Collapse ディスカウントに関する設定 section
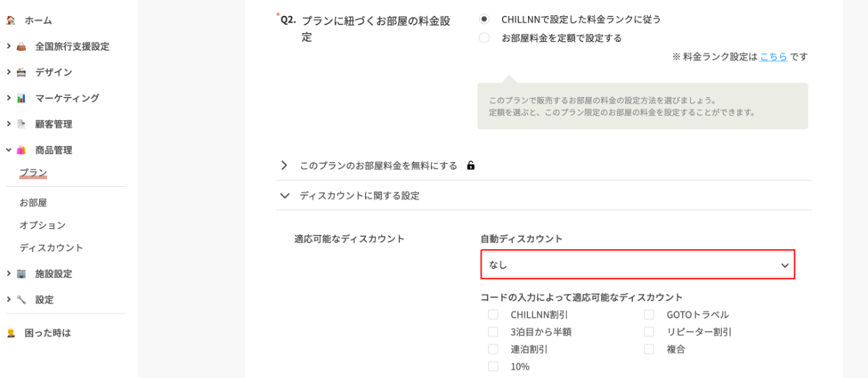The width and height of the screenshot is (868, 378). tap(284, 196)
